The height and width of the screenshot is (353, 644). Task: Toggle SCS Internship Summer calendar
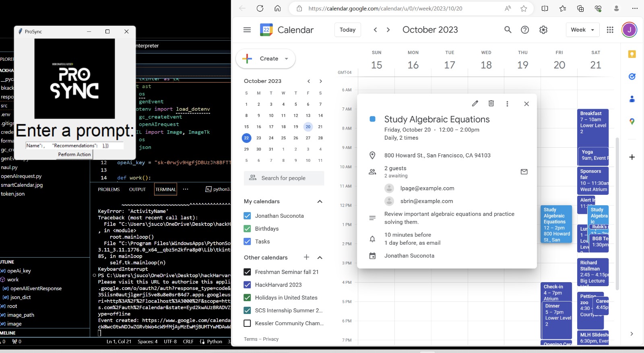(x=247, y=311)
